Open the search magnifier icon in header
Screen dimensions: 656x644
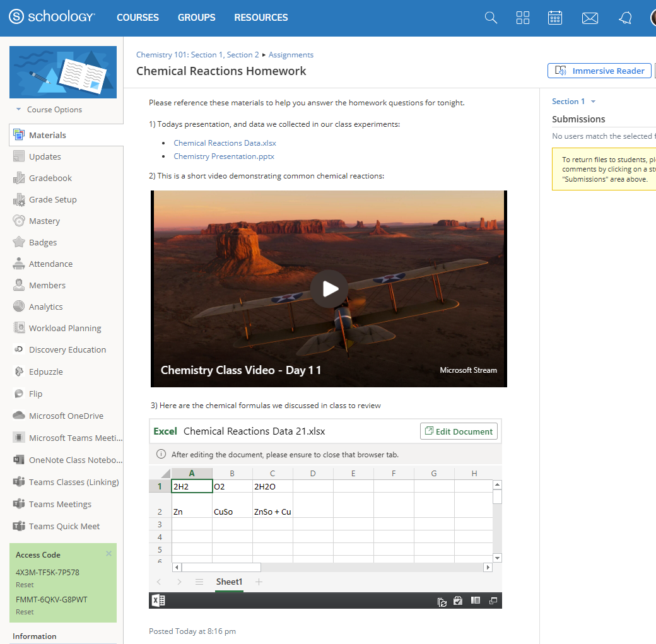coord(491,18)
